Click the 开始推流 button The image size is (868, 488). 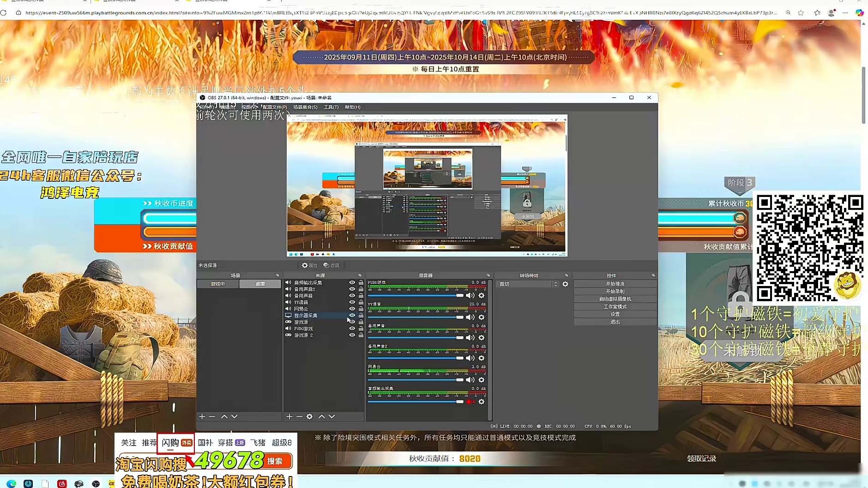615,284
